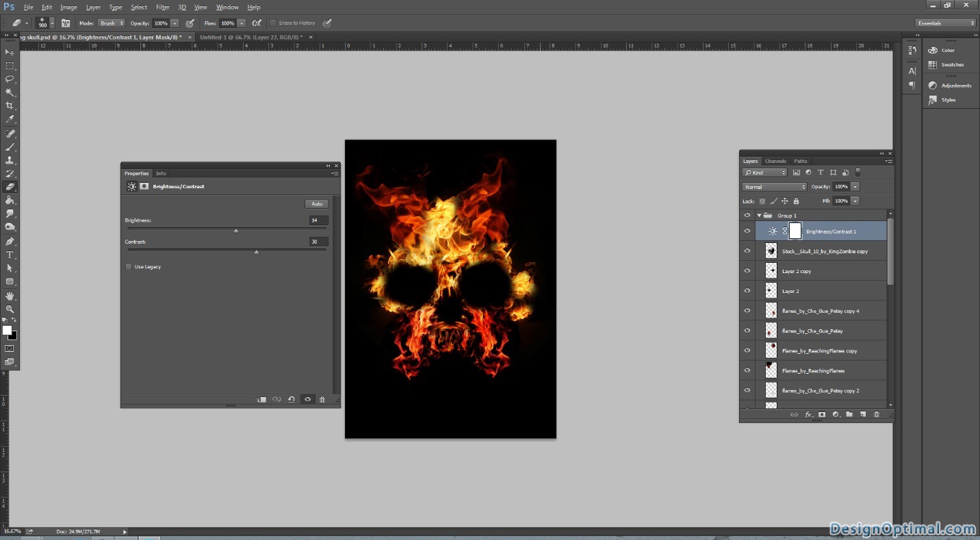The width and height of the screenshot is (980, 540).
Task: Toggle layer visibility eye in Properties panel
Action: click(307, 399)
